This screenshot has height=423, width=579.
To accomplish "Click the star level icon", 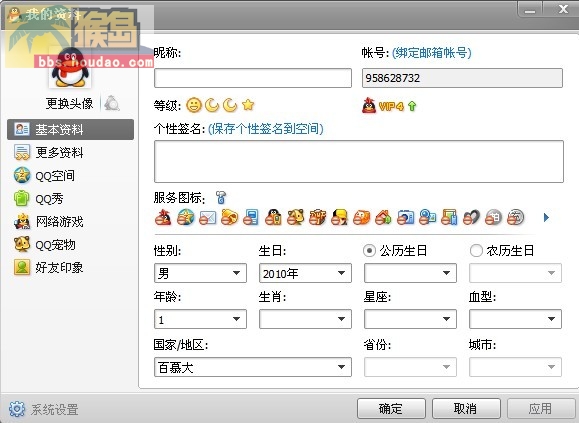I will pyautogui.click(x=248, y=105).
